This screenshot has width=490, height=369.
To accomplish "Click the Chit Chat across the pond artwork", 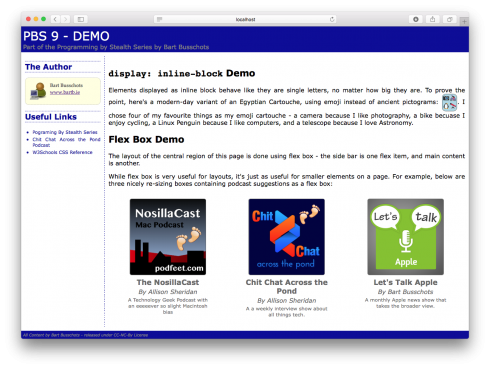I will coord(286,237).
